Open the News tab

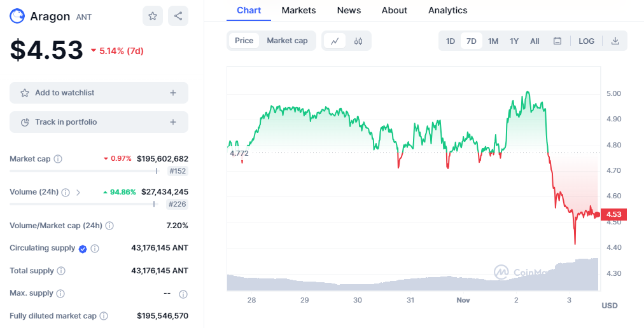tap(349, 10)
